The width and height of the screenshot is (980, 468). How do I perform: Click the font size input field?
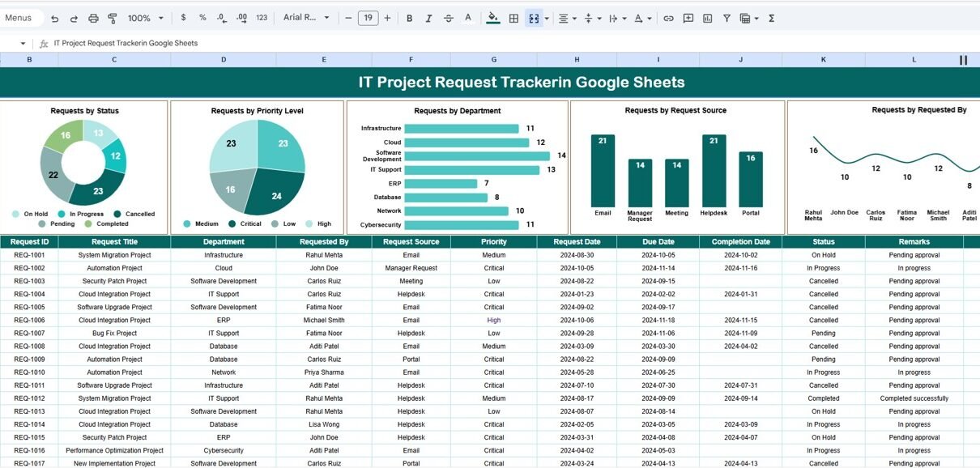click(368, 18)
